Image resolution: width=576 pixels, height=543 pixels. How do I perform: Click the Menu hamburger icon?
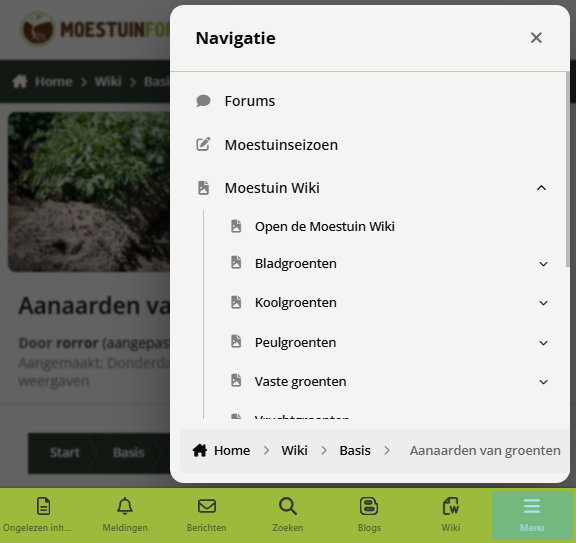[x=532, y=506]
